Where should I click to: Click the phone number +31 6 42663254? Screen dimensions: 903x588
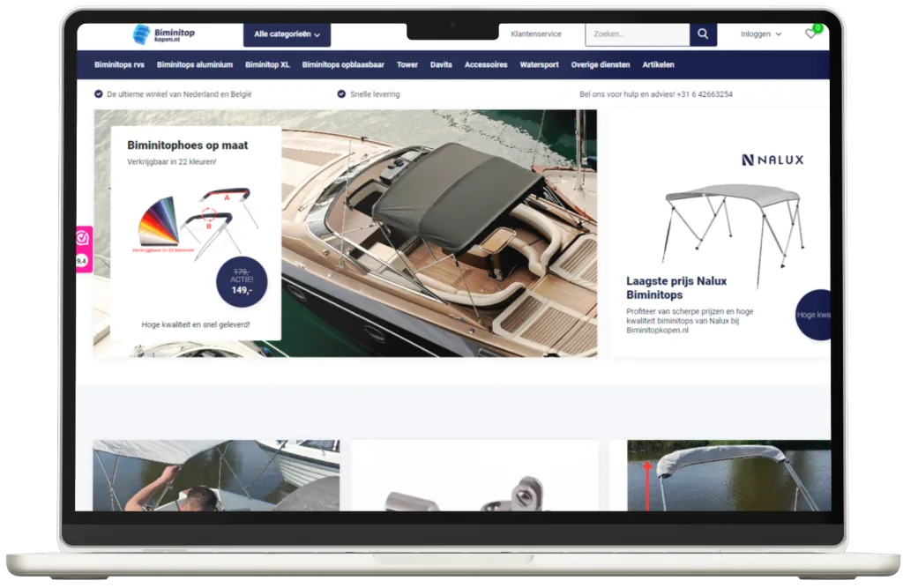(x=705, y=94)
